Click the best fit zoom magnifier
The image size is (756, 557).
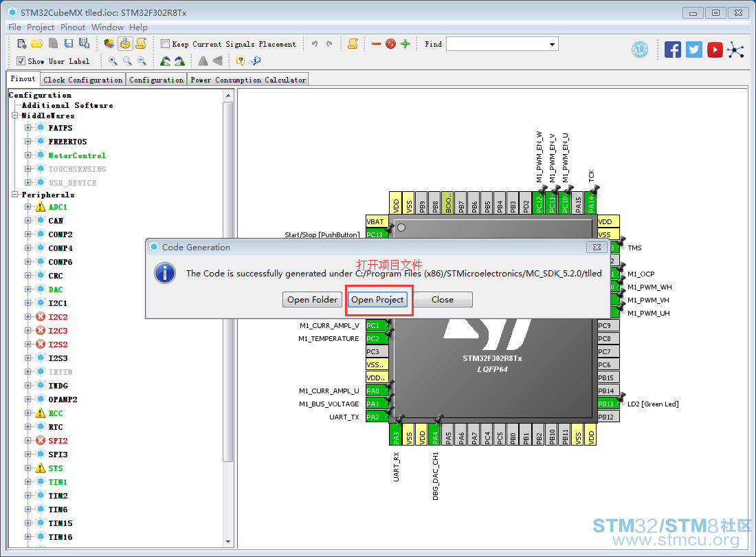pyautogui.click(x=127, y=61)
